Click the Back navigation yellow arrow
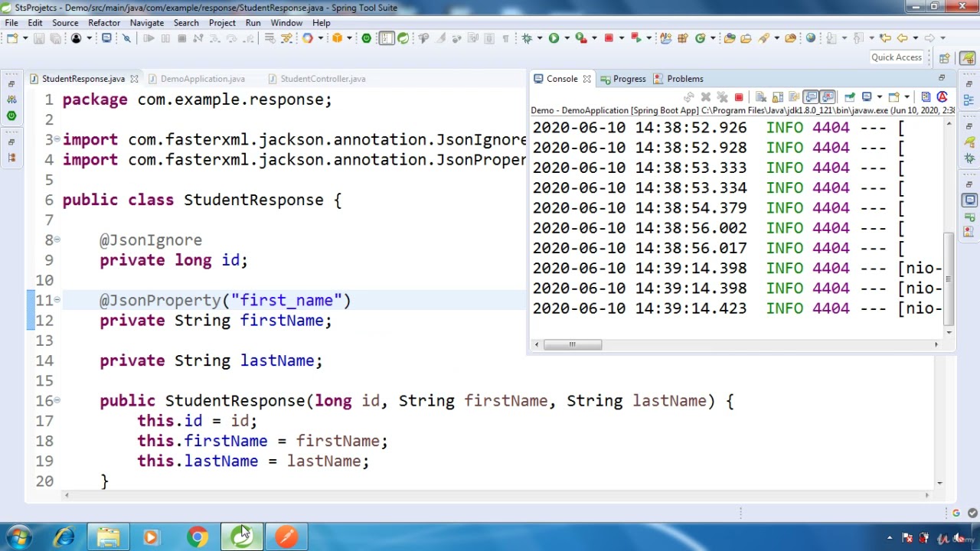This screenshot has height=551, width=980. 902,38
